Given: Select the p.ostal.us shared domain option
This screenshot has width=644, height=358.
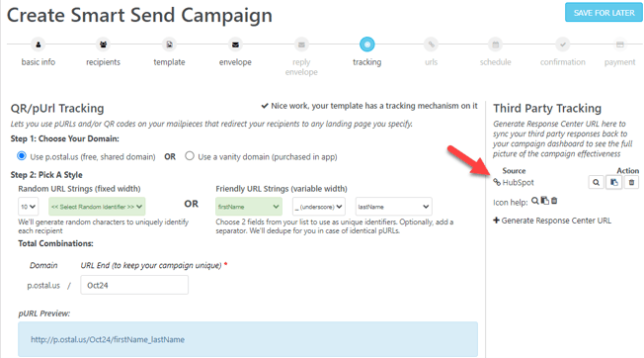Looking at the screenshot, I should 22,156.
